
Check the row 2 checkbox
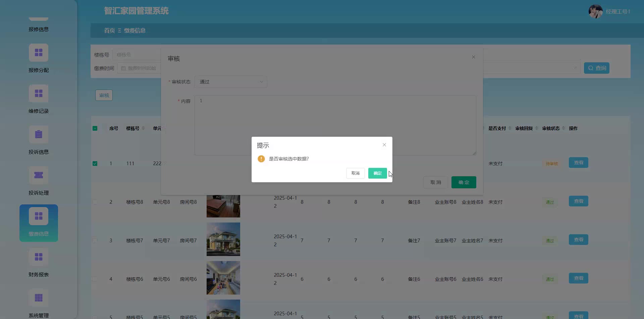point(95,202)
